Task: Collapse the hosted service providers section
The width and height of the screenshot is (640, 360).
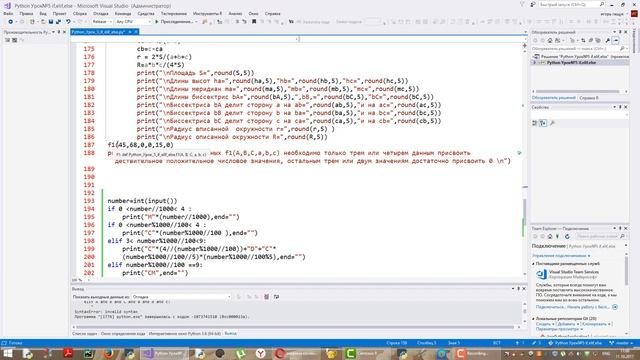Action: pyautogui.click(x=533, y=264)
